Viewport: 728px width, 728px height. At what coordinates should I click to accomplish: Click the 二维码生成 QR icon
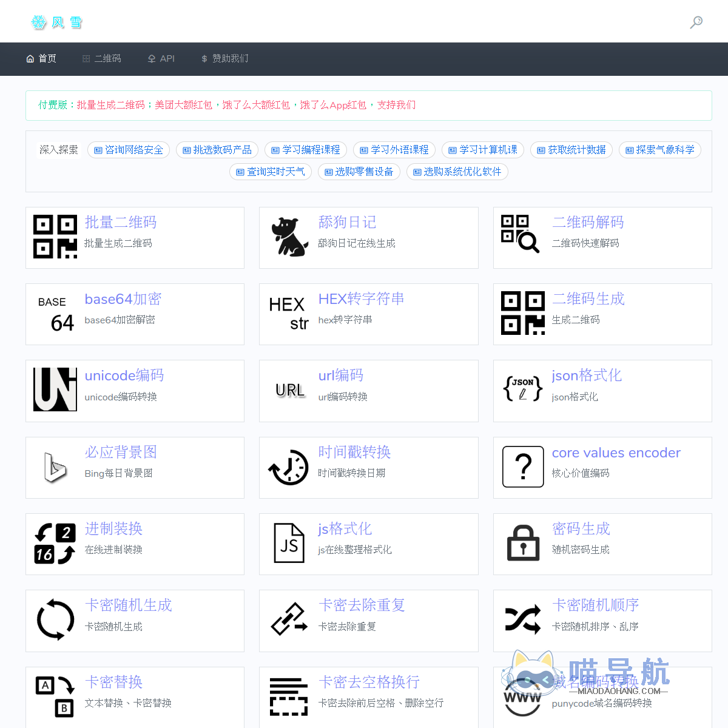(x=523, y=313)
